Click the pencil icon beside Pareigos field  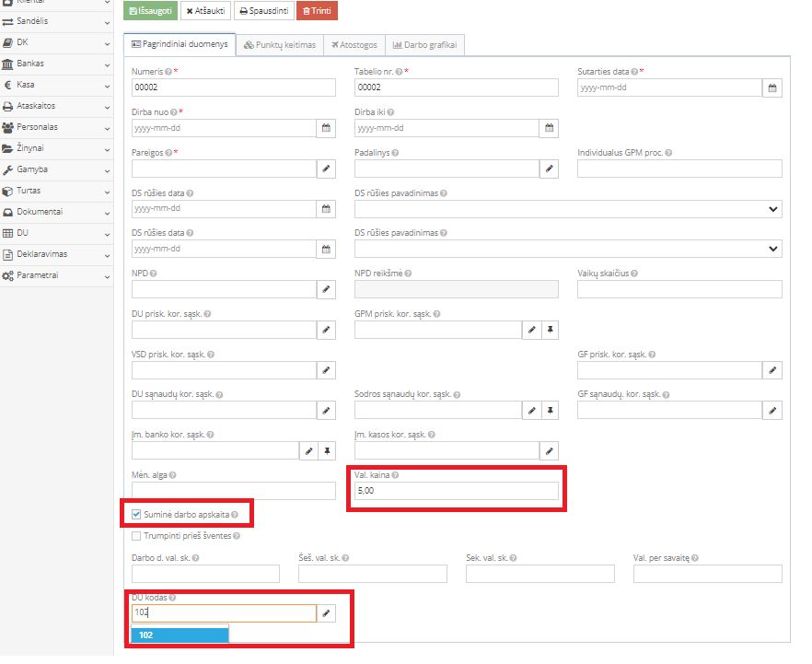click(326, 169)
